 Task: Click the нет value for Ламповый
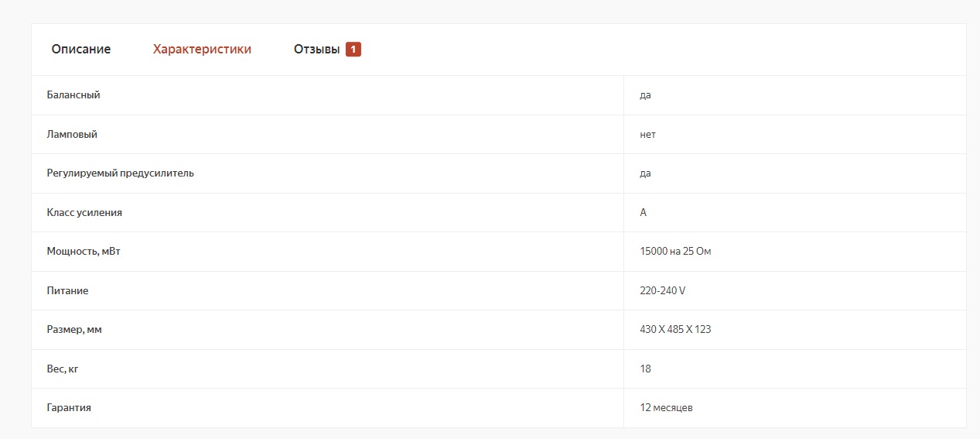tap(647, 135)
